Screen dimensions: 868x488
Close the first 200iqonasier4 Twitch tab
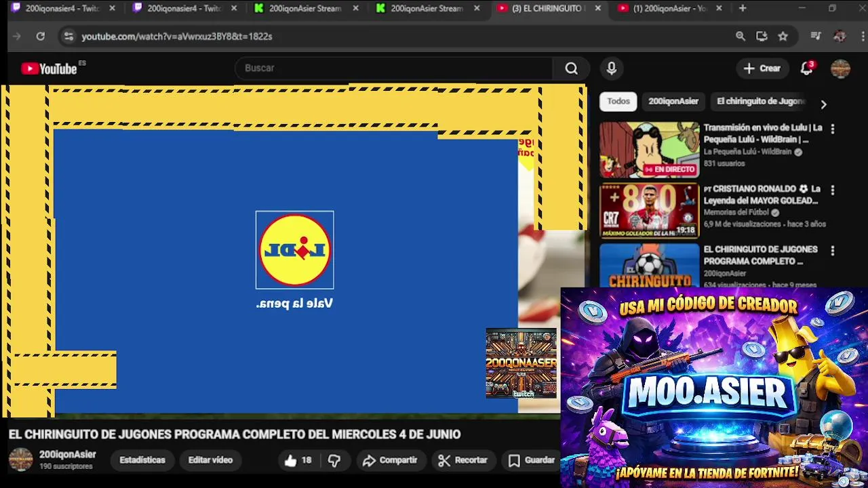tap(113, 9)
